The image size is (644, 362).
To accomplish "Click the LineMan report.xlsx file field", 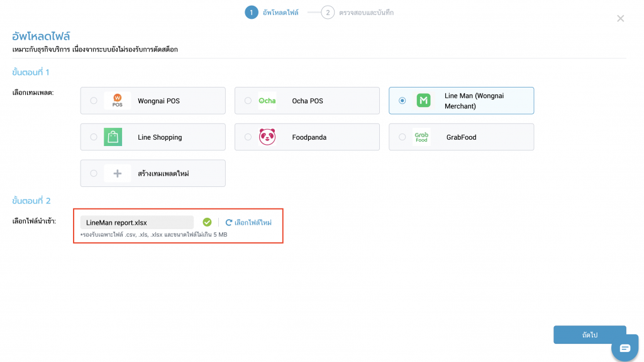I will click(x=136, y=222).
